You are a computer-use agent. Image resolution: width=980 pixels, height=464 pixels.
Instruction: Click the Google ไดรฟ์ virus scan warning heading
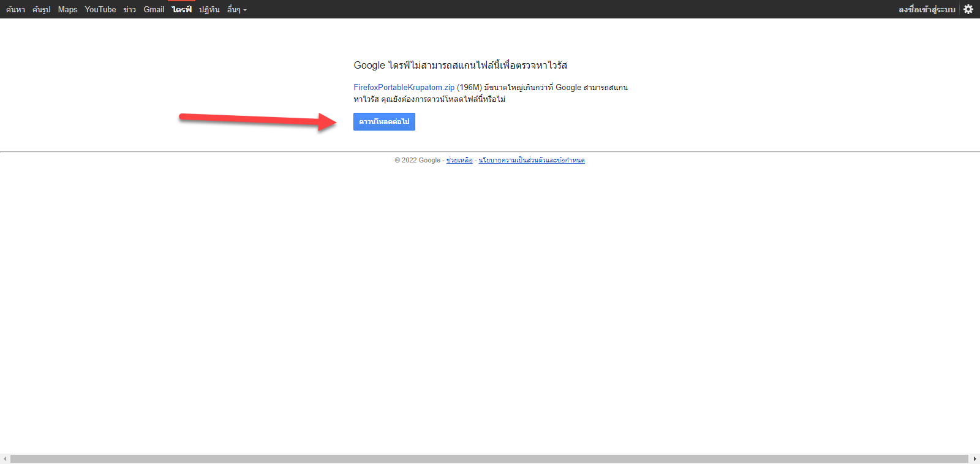[461, 65]
